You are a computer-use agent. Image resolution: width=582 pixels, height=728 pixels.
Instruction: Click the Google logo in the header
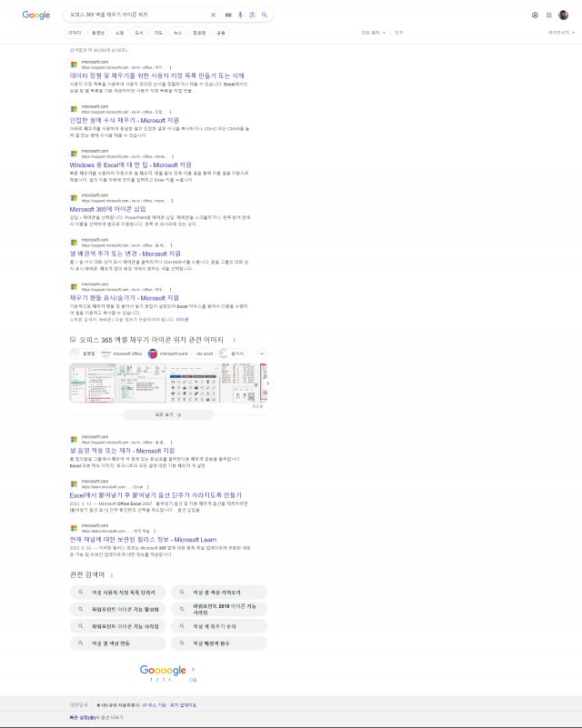tap(36, 15)
